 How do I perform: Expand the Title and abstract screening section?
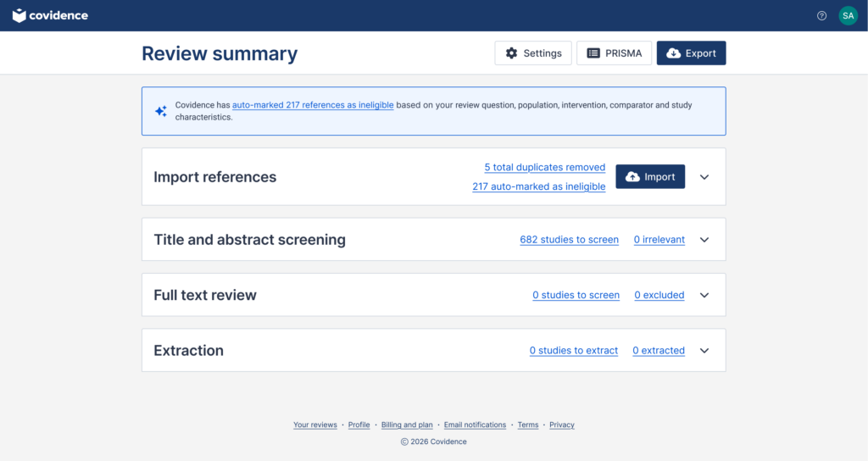pos(704,240)
